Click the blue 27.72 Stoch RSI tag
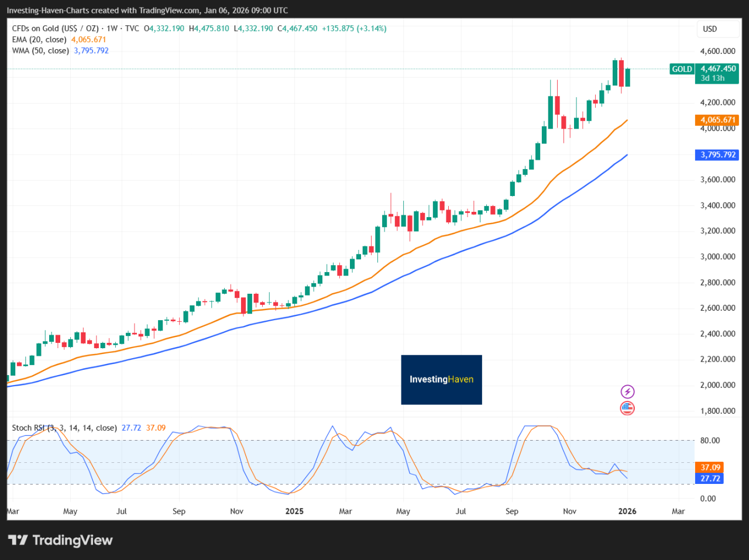 (710, 479)
